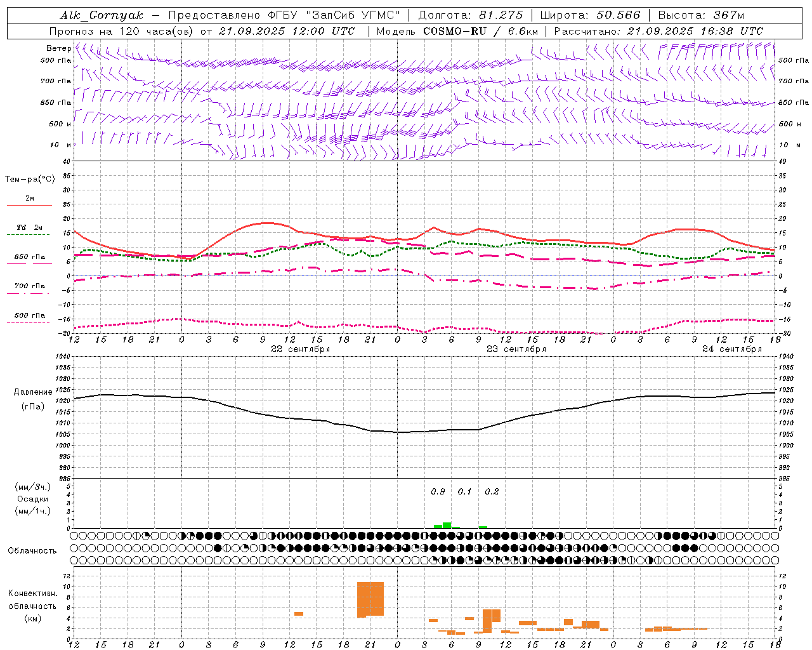This screenshot has height=650, width=812.
Task: Click the elevation value "Высота: 367м"
Action: 701,15
